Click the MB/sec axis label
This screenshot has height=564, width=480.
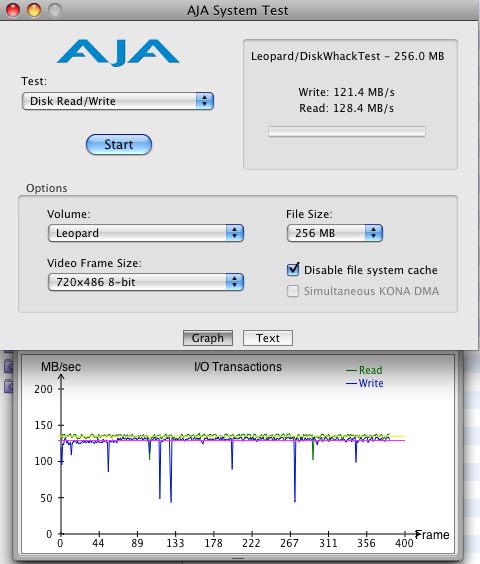61,367
